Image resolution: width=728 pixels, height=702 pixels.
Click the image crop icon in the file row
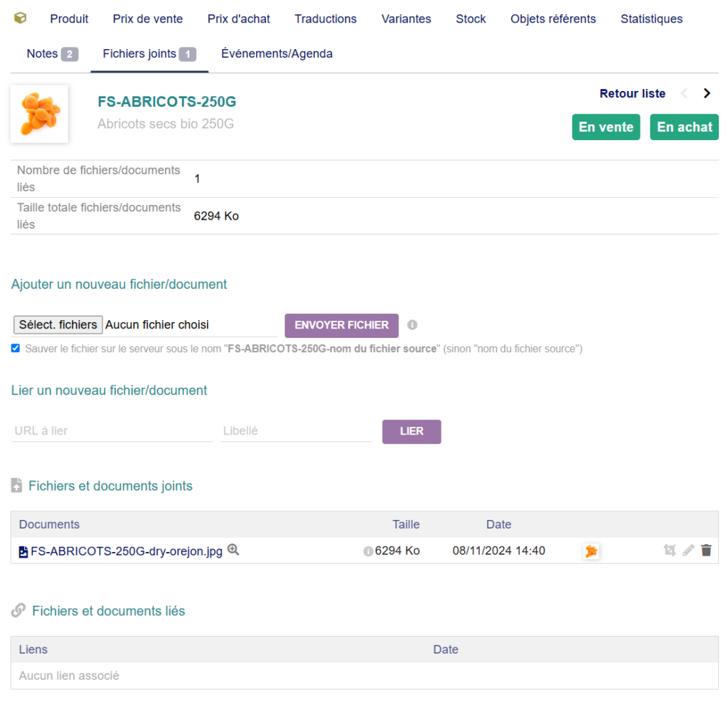pyautogui.click(x=669, y=551)
